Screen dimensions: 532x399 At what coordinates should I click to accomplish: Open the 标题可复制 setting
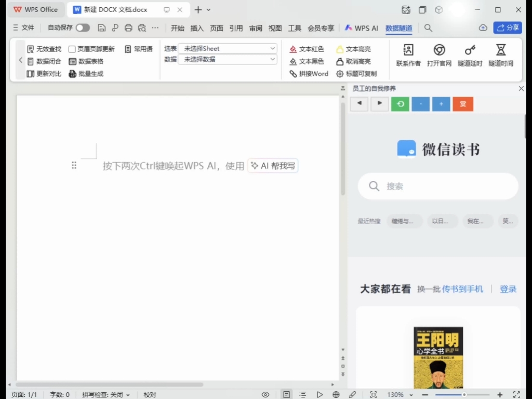point(356,74)
